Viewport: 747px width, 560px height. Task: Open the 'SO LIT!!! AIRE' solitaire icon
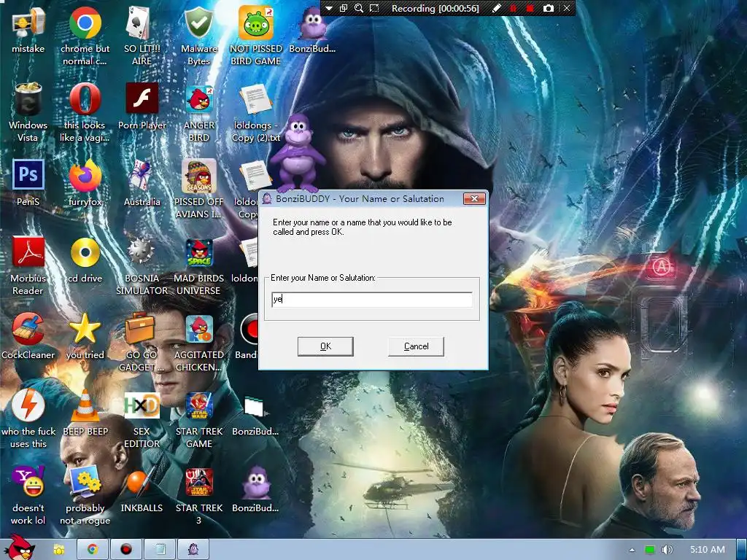tap(142, 36)
